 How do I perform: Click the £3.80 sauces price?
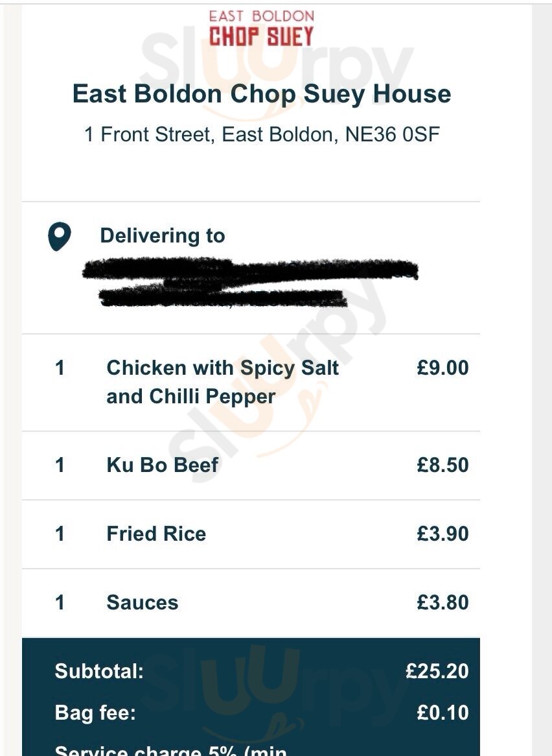pos(443,603)
